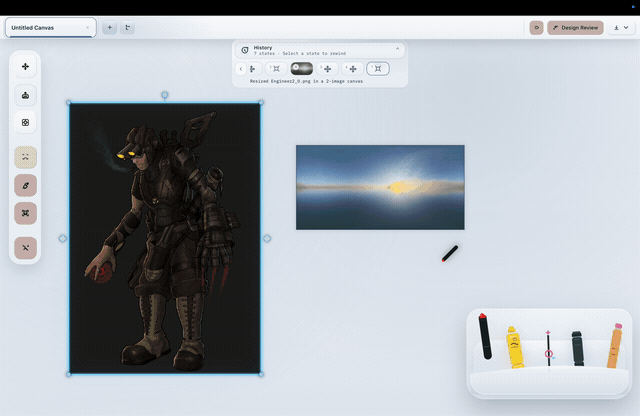Click the four-corner nodes tool icon
The height and width of the screenshot is (416, 640).
tap(25, 213)
